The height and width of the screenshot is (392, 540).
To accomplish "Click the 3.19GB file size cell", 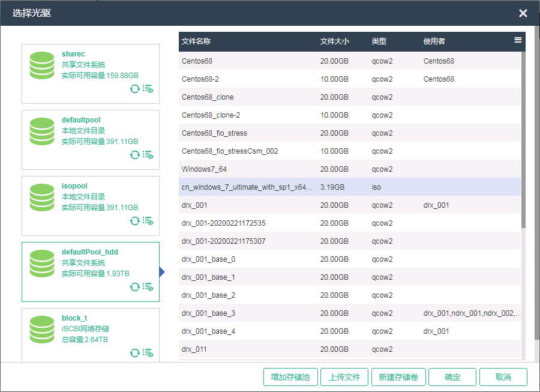I will [332, 187].
